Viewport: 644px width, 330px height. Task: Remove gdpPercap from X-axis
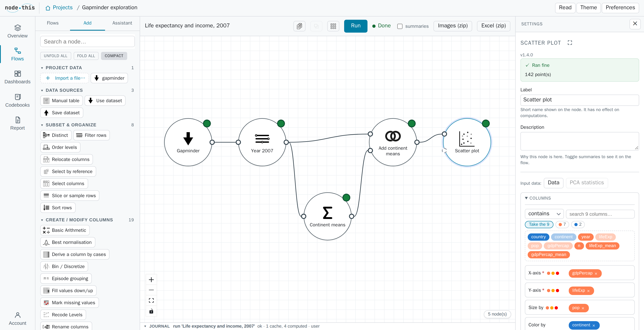[x=596, y=273]
